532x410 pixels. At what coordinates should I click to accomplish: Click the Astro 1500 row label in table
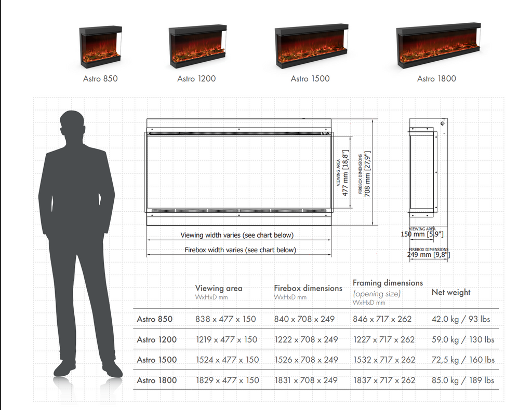click(156, 360)
